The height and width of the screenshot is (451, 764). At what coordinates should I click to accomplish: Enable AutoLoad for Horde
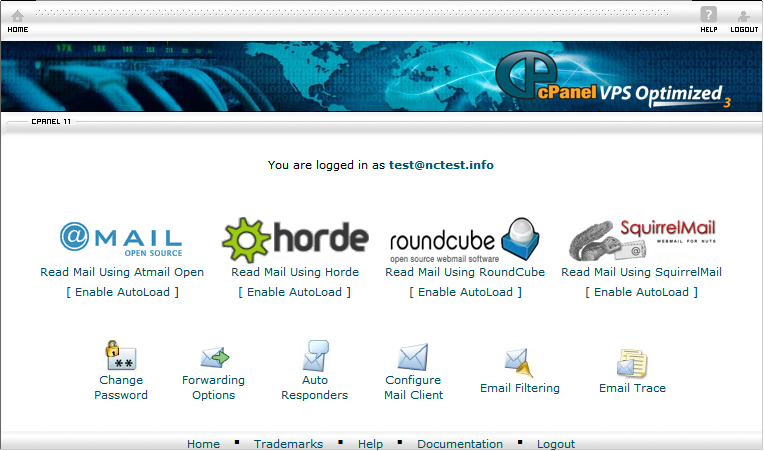(x=294, y=292)
